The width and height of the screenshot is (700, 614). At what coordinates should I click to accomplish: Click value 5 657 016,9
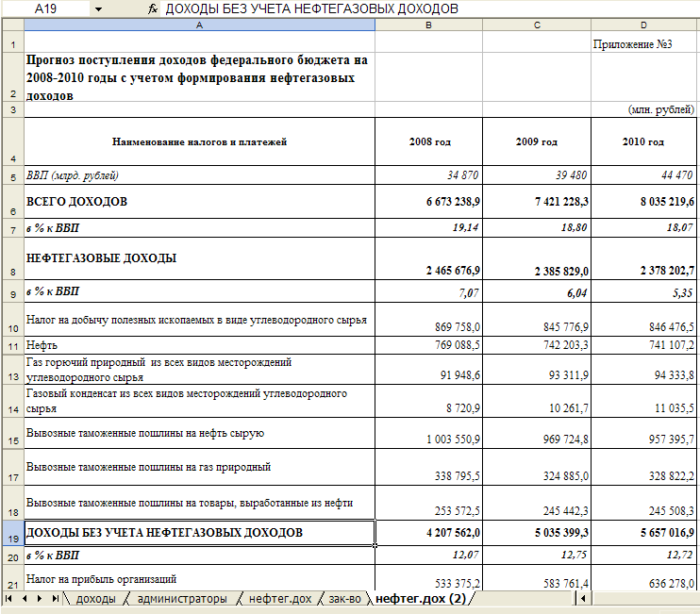pos(643,533)
